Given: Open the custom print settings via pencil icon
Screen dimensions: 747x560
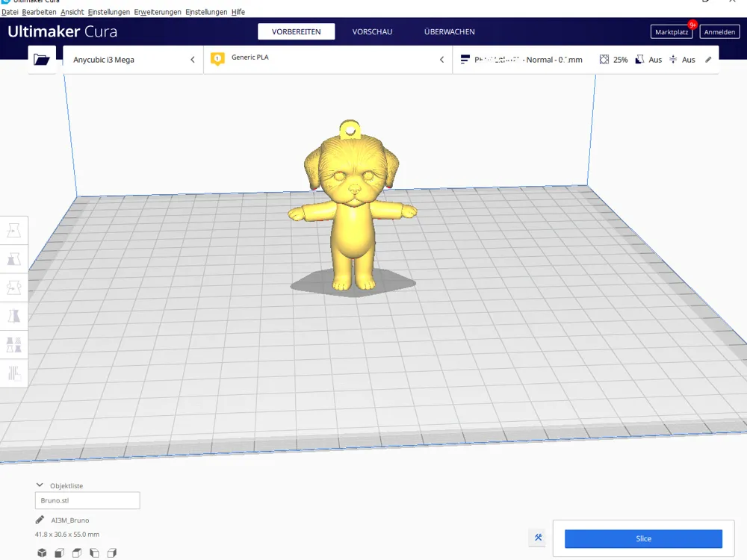Looking at the screenshot, I should click(x=708, y=59).
